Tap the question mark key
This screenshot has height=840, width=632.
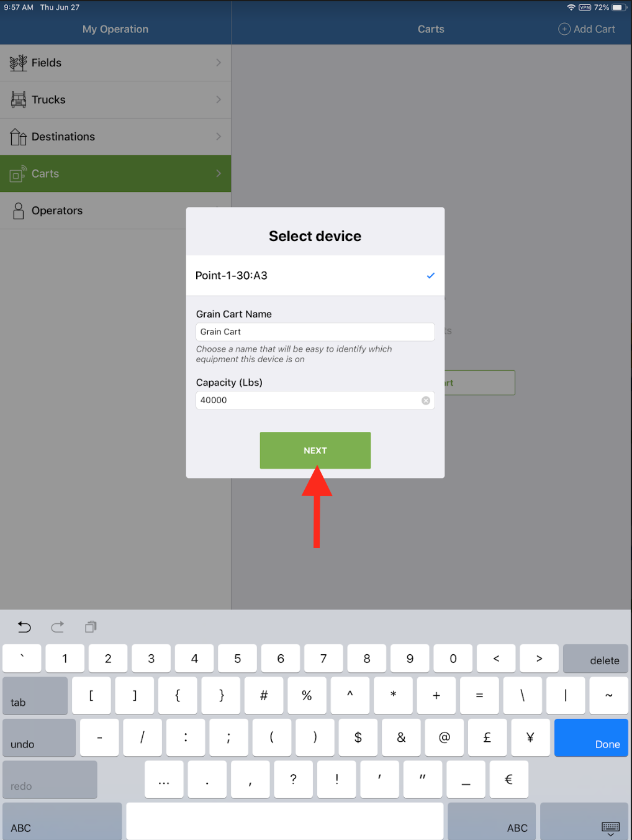293,780
